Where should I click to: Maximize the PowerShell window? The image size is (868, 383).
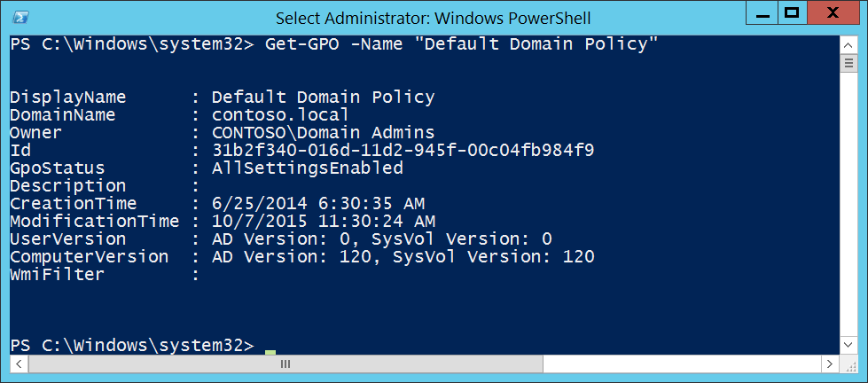[x=793, y=13]
